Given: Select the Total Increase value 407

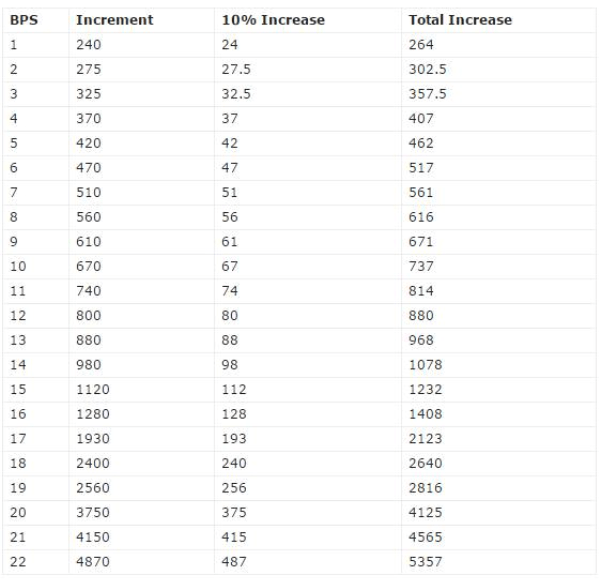Looking at the screenshot, I should click(421, 118).
